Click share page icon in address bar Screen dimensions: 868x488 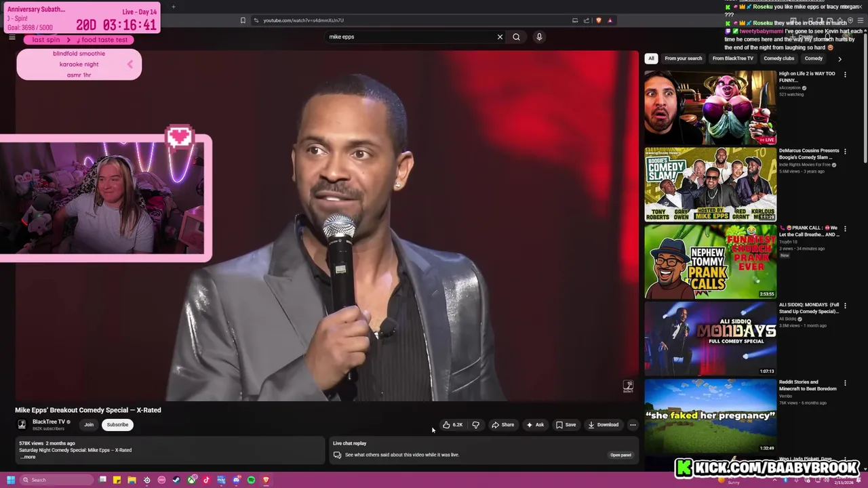[587, 20]
